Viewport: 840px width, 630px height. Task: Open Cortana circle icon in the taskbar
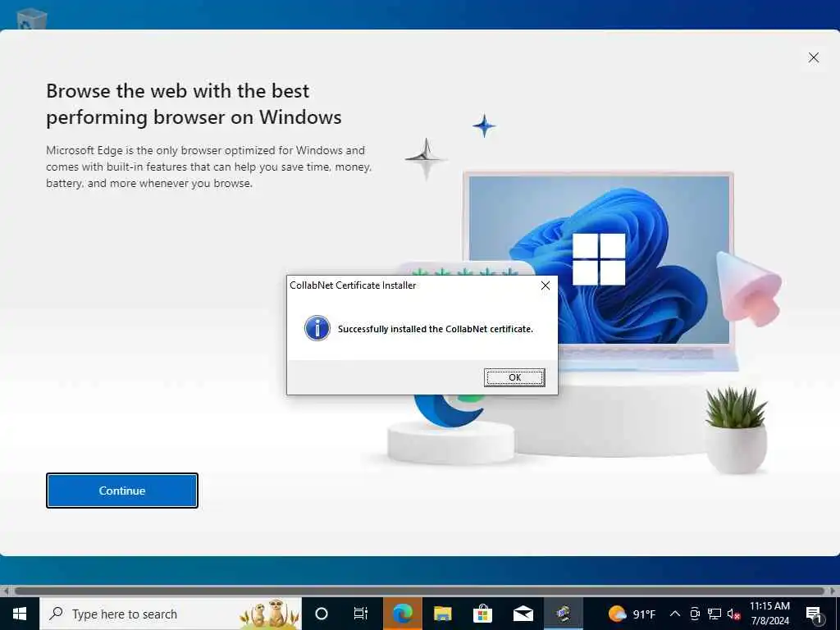click(322, 614)
